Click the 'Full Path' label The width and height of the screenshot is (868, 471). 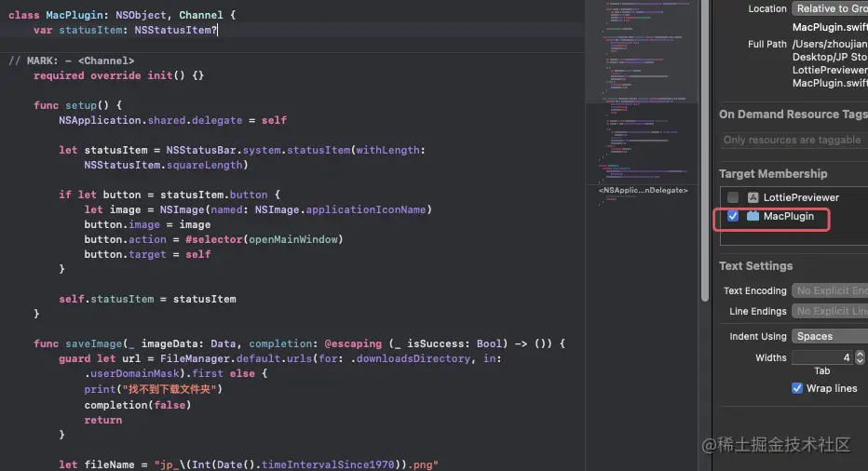coord(767,45)
